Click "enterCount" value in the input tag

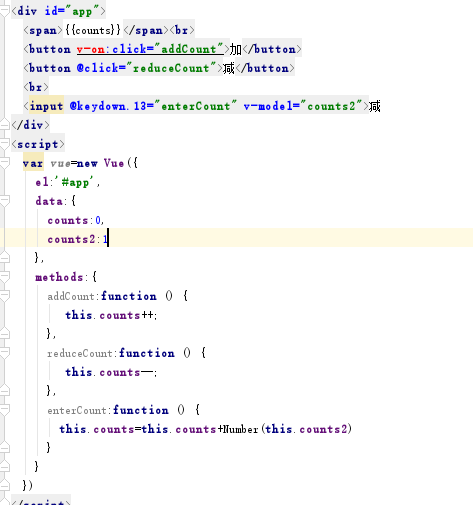pyautogui.click(x=196, y=106)
